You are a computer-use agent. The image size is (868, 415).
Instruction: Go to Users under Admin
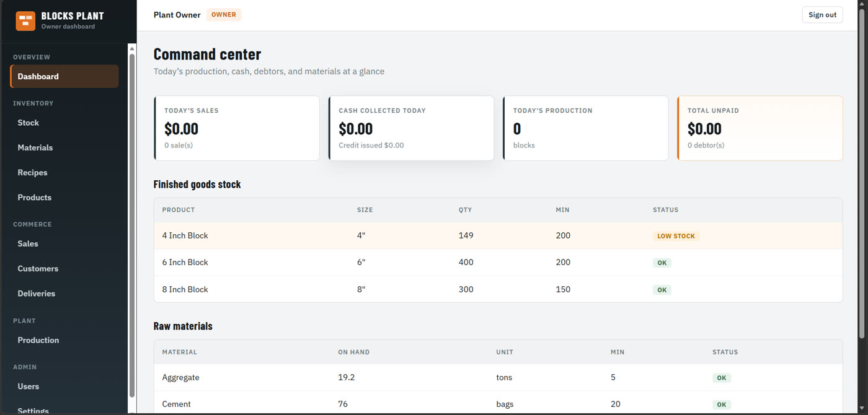64,386
